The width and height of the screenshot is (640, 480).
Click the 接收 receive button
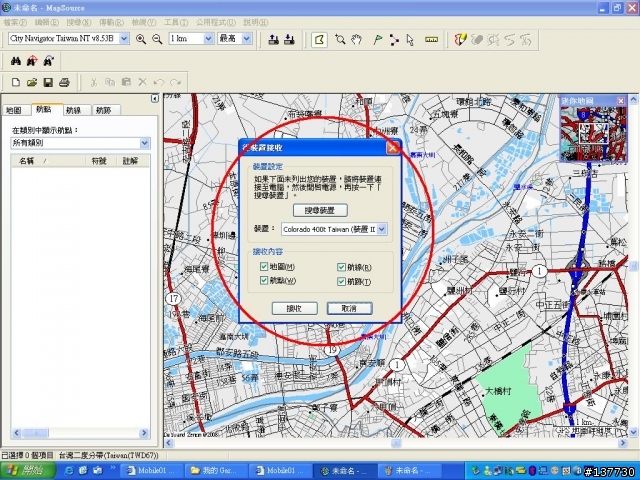click(294, 309)
